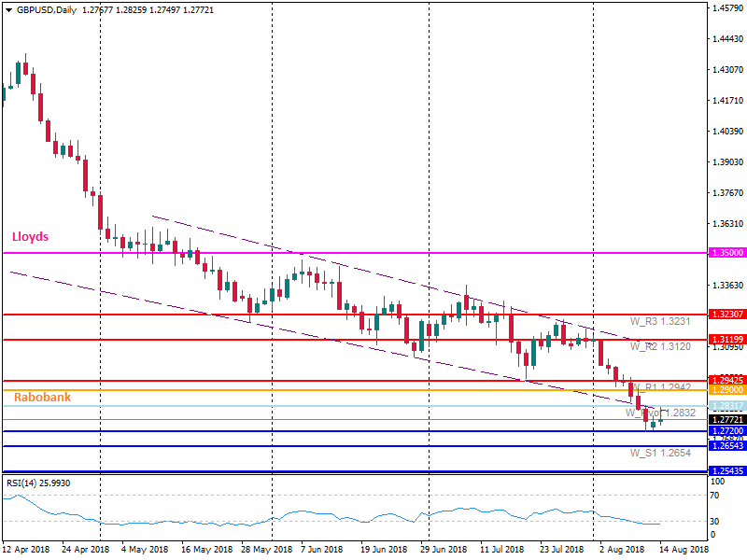Select the 1.29425 resistance price tag

(x=726, y=381)
